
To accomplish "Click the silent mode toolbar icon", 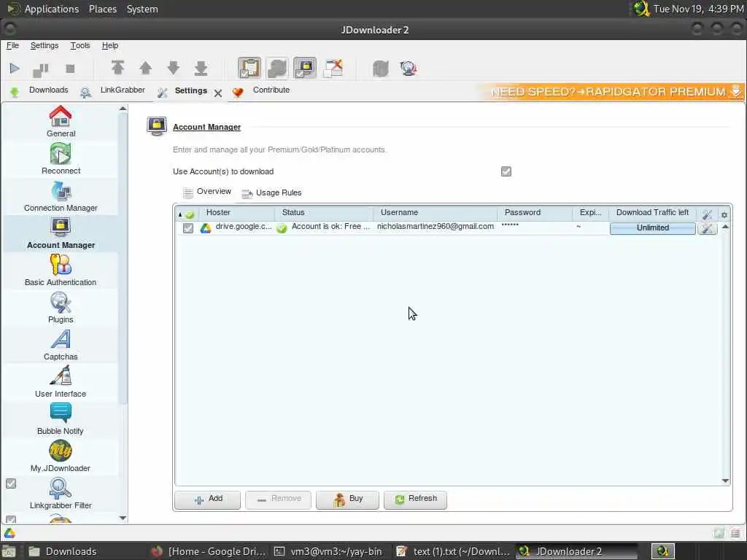I will click(x=333, y=68).
